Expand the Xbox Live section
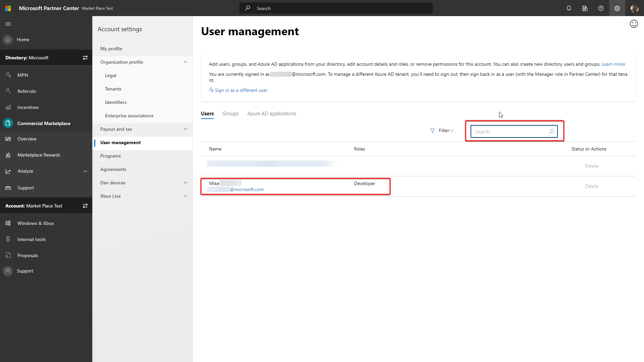This screenshot has width=644, height=362. point(185,196)
